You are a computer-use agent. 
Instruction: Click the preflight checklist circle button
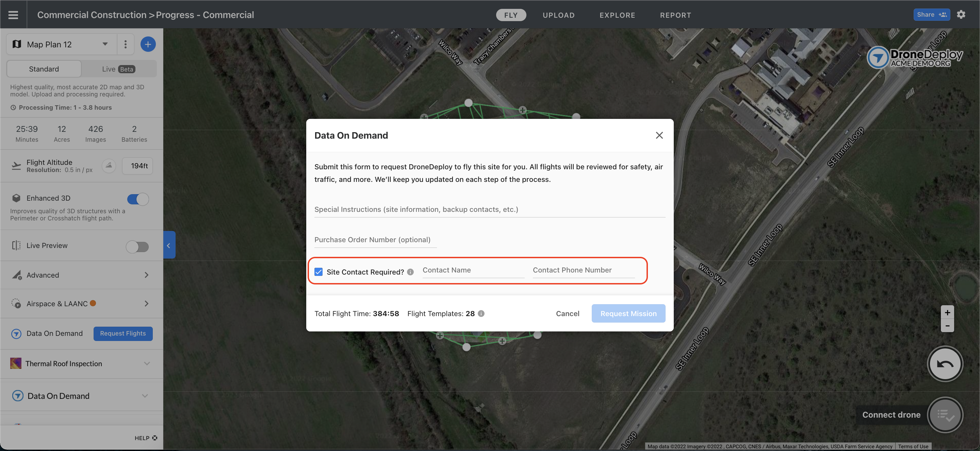pyautogui.click(x=945, y=415)
